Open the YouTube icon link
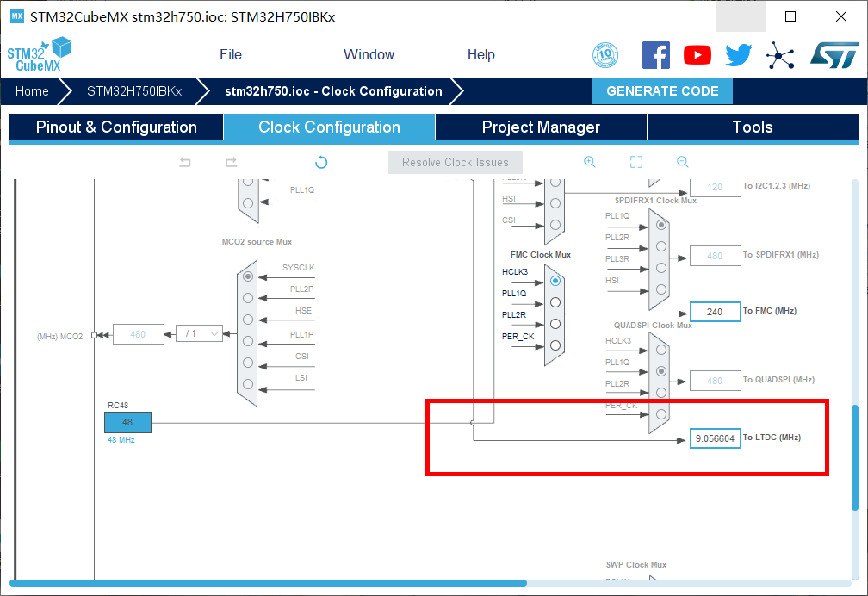 coord(697,55)
